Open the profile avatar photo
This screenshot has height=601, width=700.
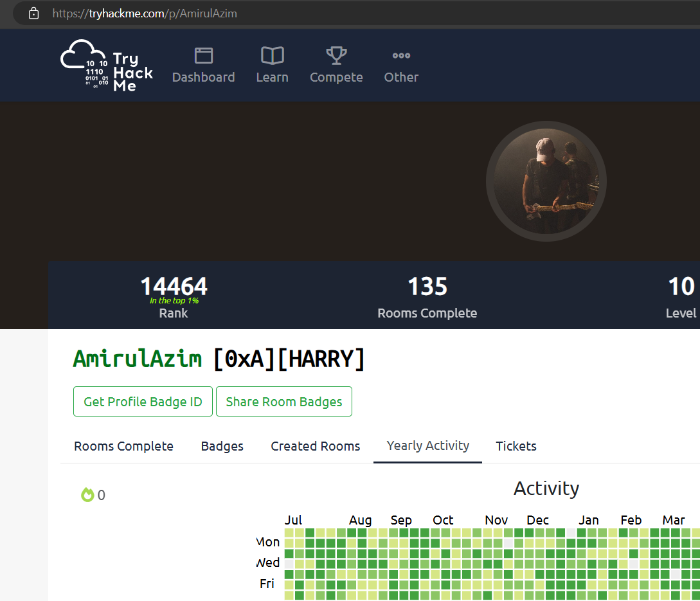pyautogui.click(x=546, y=181)
